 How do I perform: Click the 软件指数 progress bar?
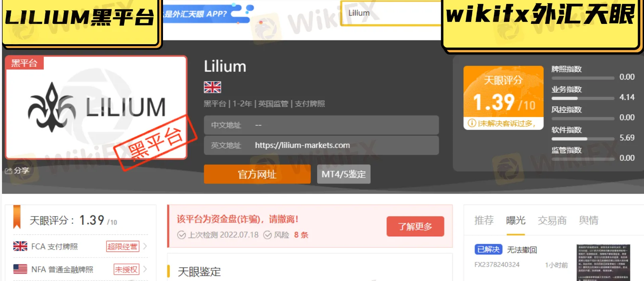[583, 139]
